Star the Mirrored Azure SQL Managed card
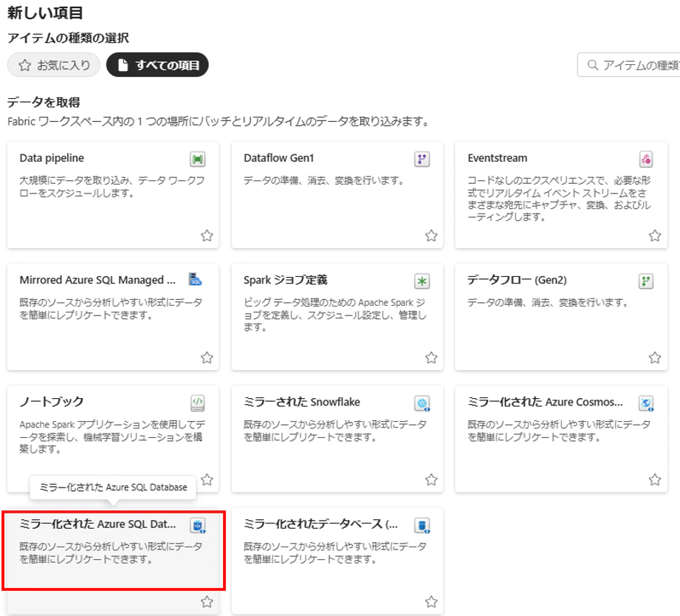Image resolution: width=680 pixels, height=616 pixels. [207, 357]
